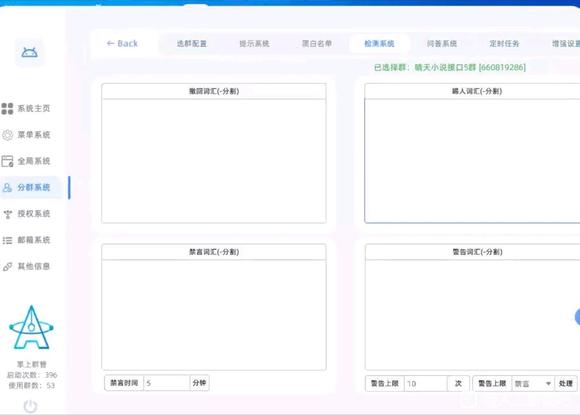Open 其他信息 link icon in sidebar
580x415 pixels.
point(7,267)
